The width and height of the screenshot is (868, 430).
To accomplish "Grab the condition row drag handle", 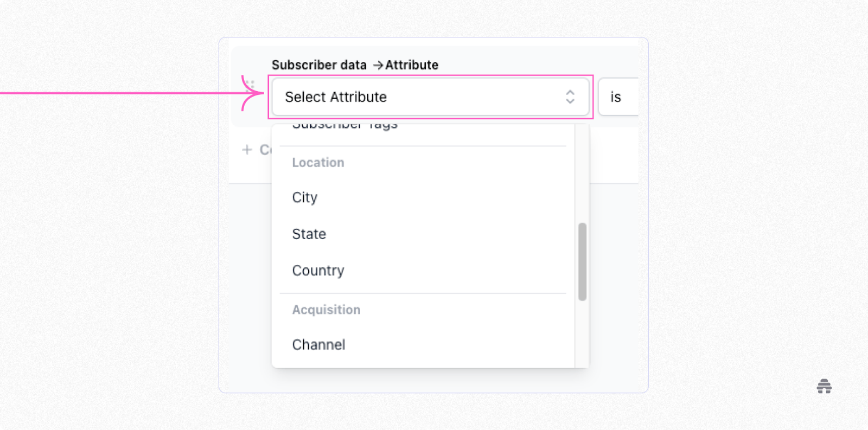I will (250, 85).
